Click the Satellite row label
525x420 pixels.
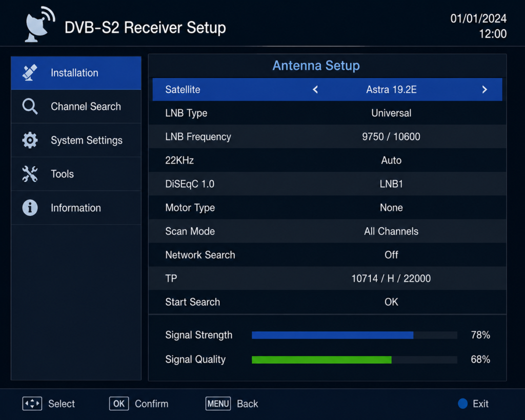[183, 89]
